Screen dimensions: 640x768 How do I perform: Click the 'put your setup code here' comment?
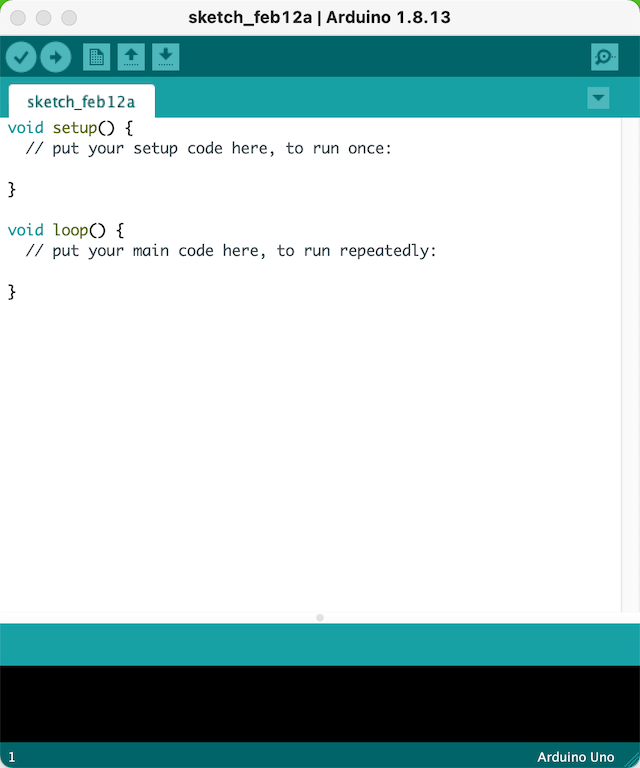209,148
